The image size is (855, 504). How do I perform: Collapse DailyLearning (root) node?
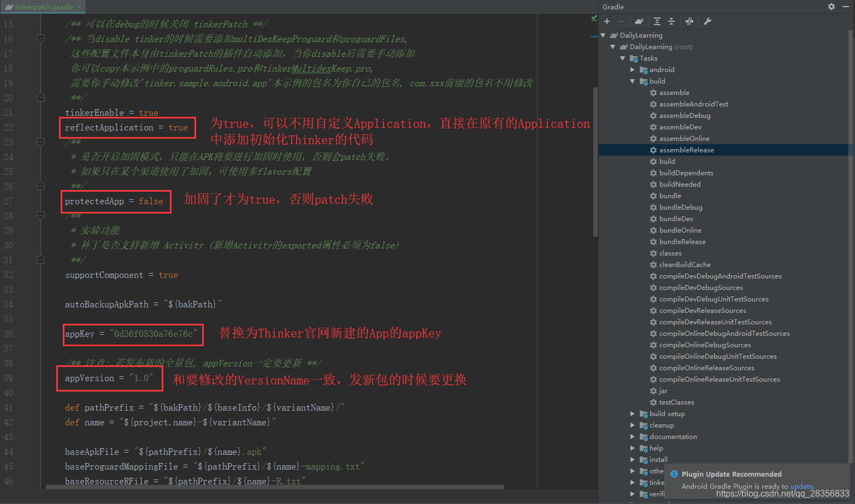[613, 46]
